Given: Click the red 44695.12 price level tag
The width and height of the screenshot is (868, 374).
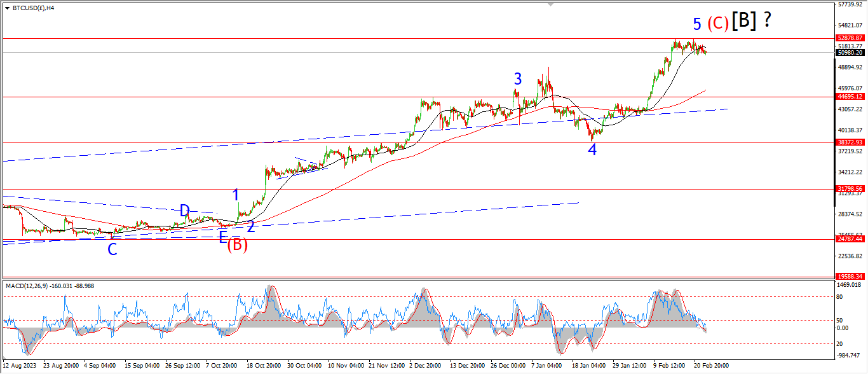Looking at the screenshot, I should [x=850, y=97].
